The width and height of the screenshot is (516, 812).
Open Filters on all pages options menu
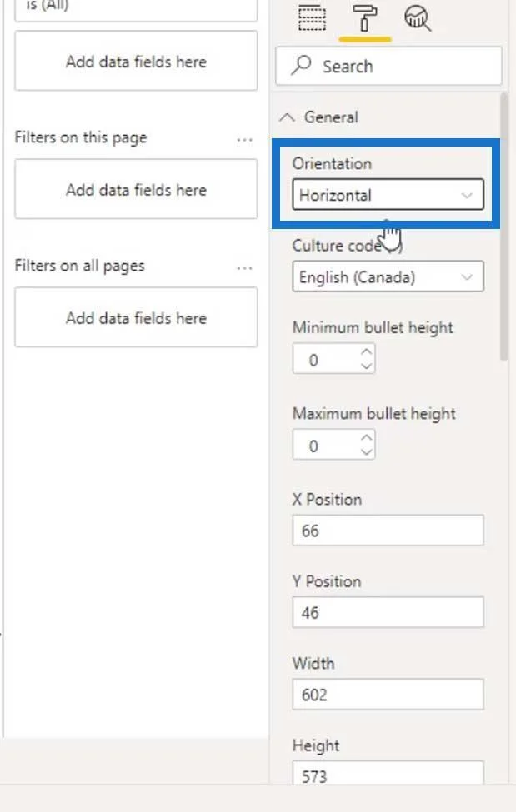pos(244,267)
